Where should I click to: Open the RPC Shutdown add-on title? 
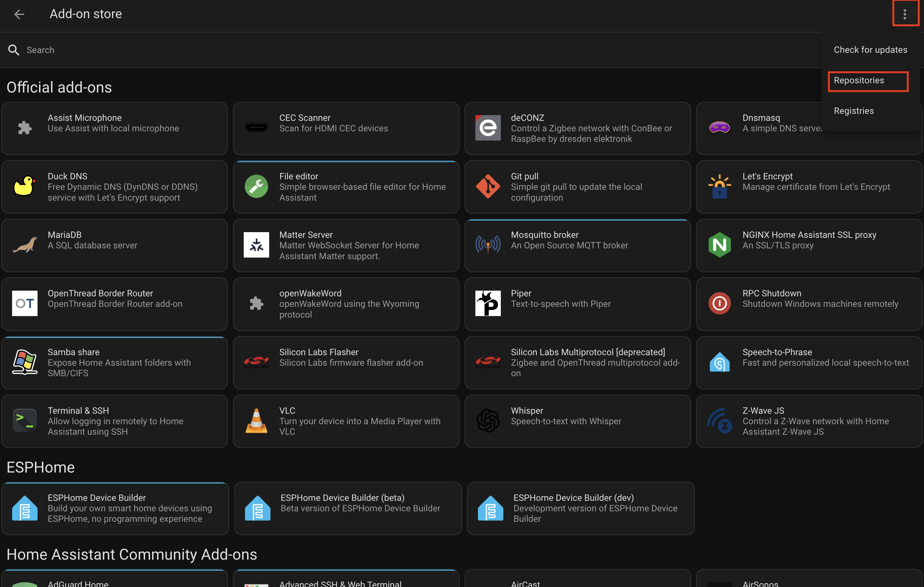coord(772,293)
